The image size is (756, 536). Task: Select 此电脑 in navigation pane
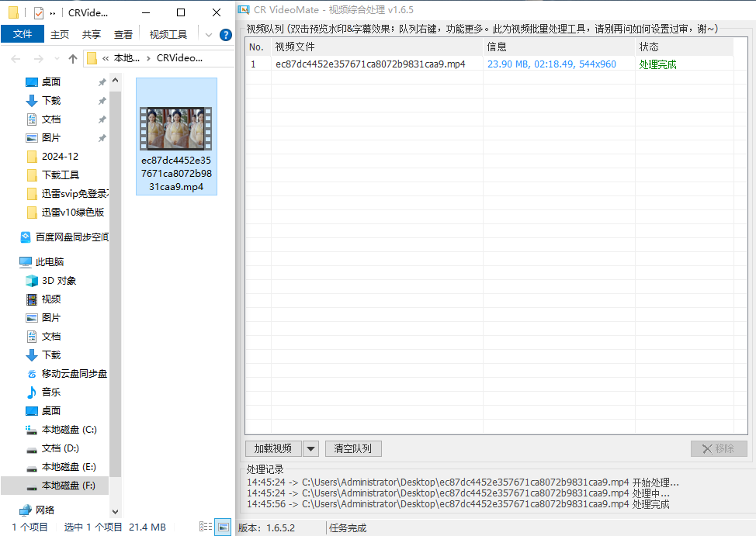(x=49, y=261)
